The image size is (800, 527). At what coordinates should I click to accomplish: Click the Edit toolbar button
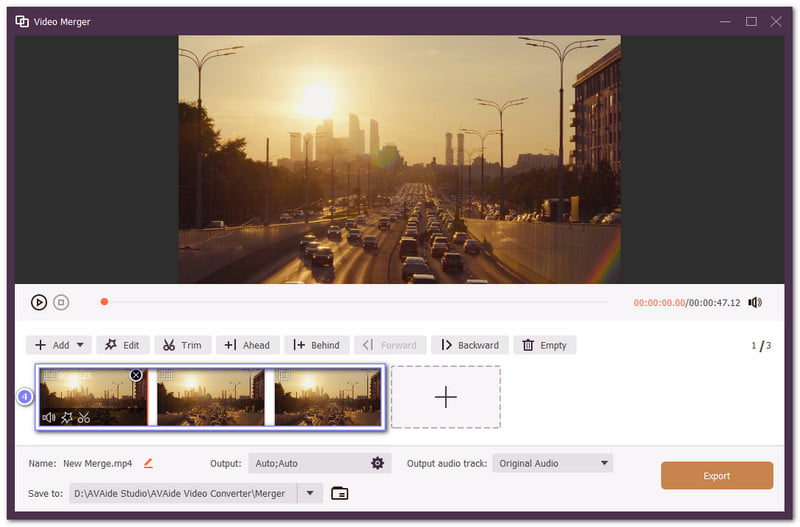point(122,345)
